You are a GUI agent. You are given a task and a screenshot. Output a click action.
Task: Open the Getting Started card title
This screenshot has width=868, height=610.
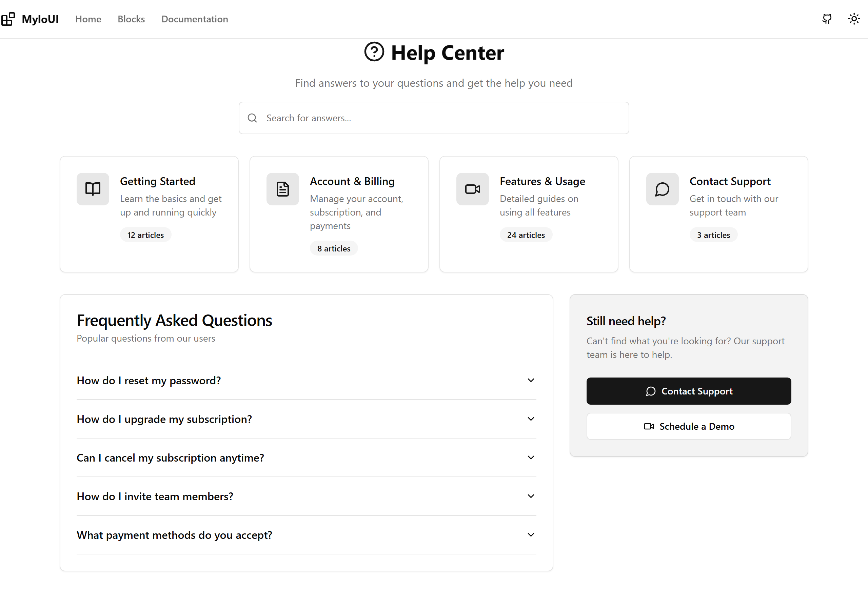tap(158, 181)
